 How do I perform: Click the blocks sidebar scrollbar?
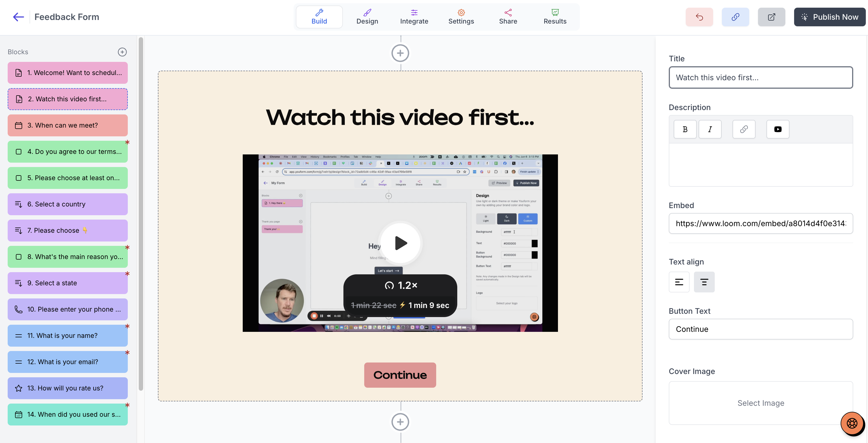[141, 214]
